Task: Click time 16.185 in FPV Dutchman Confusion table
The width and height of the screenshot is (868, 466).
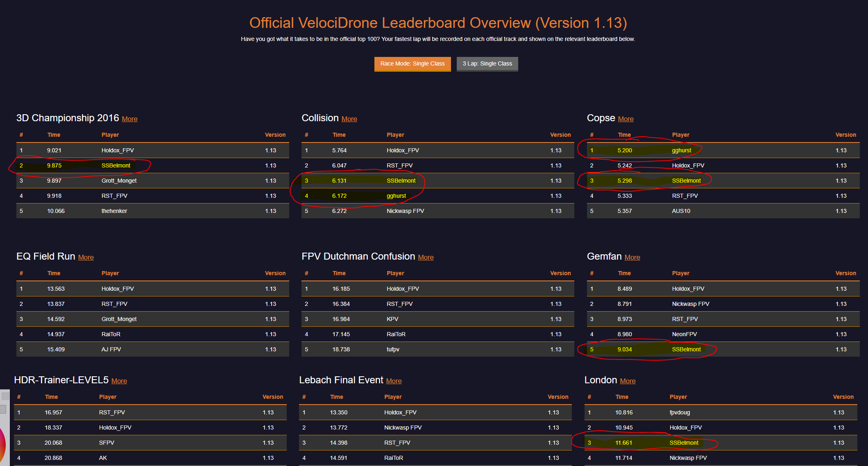Action: click(341, 289)
